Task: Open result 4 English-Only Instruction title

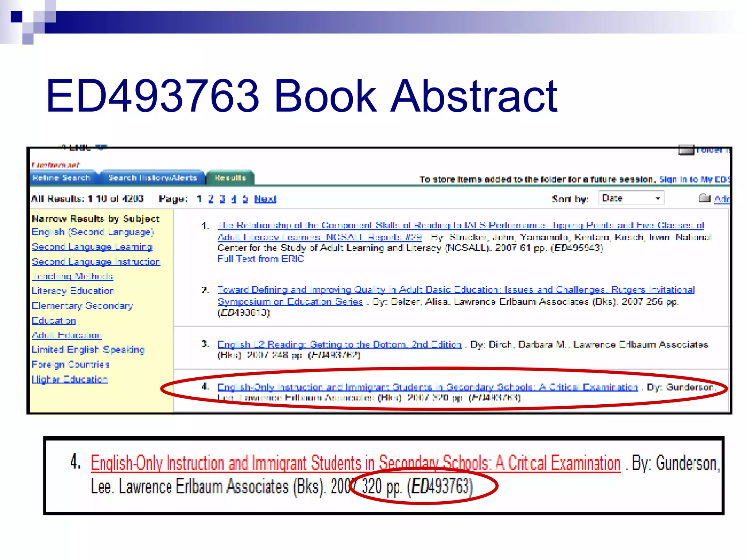Action: 427,387
